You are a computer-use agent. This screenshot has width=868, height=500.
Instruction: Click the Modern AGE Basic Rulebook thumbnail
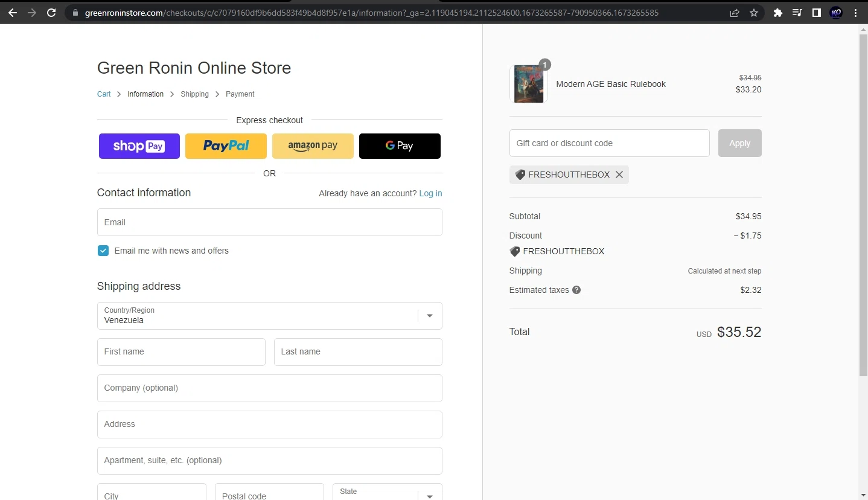click(529, 84)
